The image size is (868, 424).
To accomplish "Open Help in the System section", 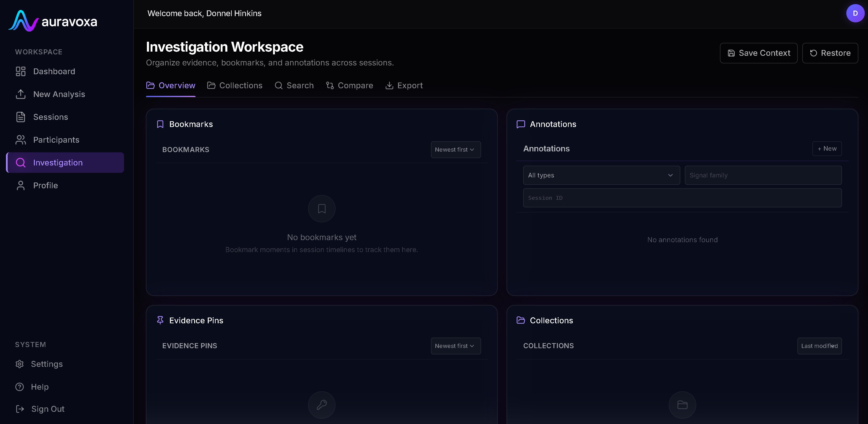I will 65,387.
